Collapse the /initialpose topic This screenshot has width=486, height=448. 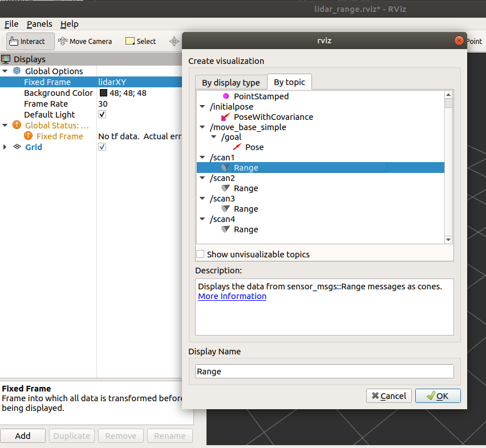202,106
